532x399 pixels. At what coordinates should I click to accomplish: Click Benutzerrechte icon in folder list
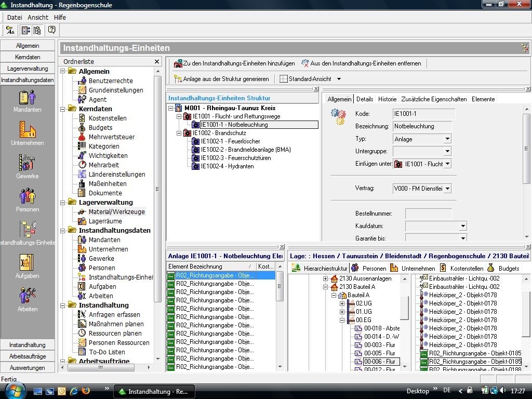82,81
